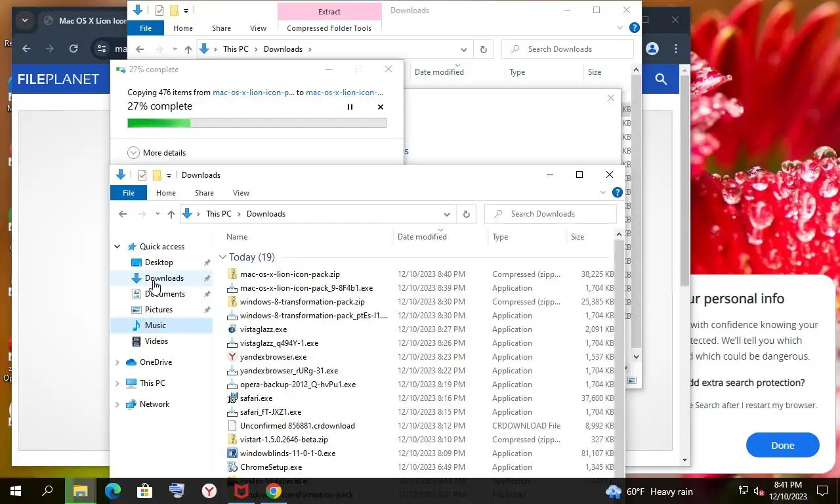840x504 pixels.
Task: Reload the Chrome page
Action: (73, 49)
